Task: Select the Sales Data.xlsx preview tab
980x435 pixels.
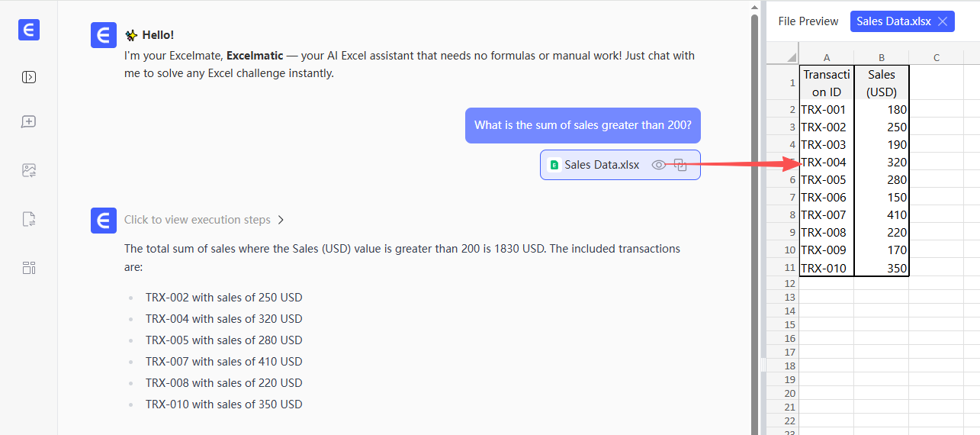Action: [893, 21]
